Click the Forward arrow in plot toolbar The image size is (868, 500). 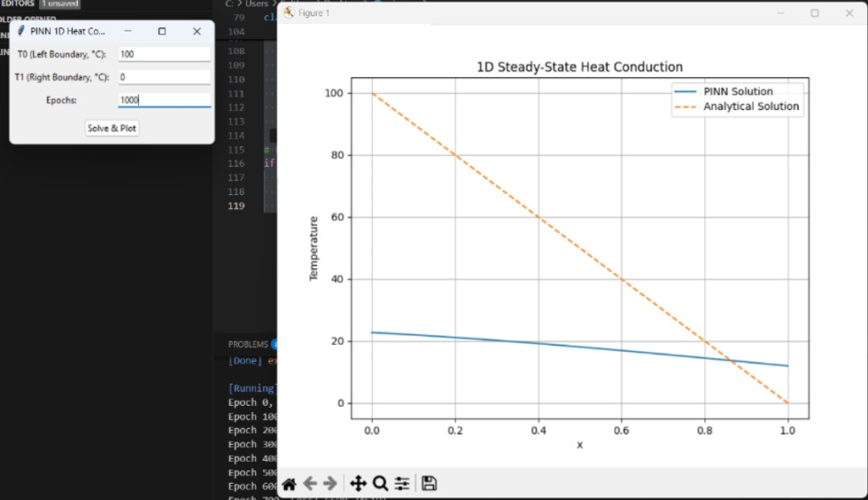tap(331, 484)
